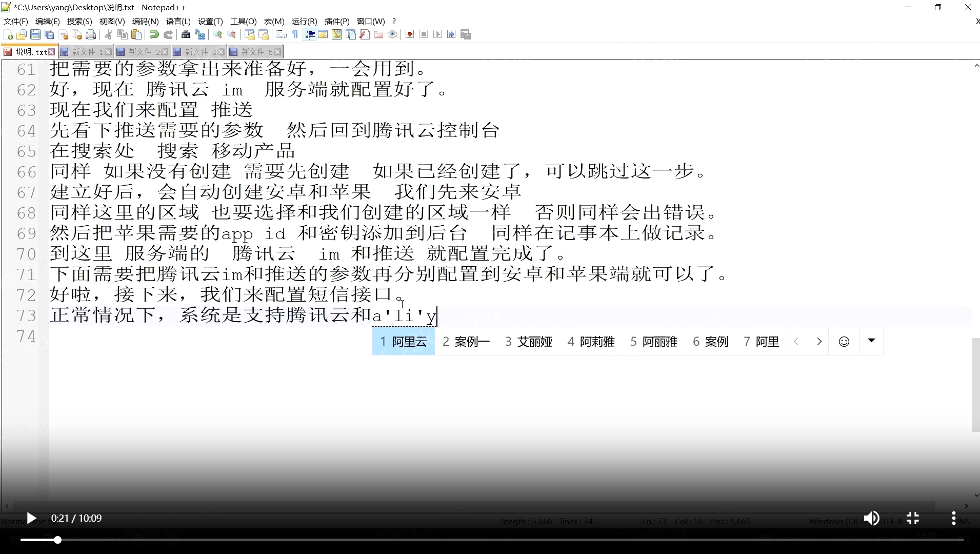Click the Open file folder icon
This screenshot has height=554, width=980.
coord(22,34)
